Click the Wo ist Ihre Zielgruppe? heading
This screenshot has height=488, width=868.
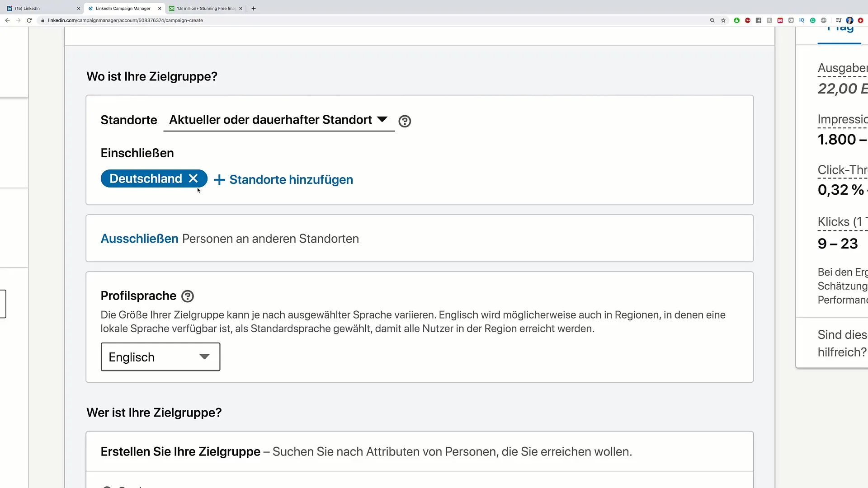point(152,76)
